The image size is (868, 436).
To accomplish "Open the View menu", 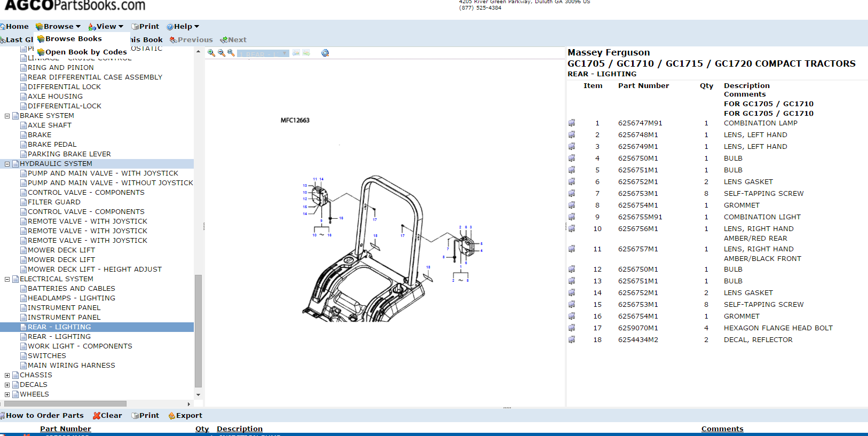I will tap(106, 26).
